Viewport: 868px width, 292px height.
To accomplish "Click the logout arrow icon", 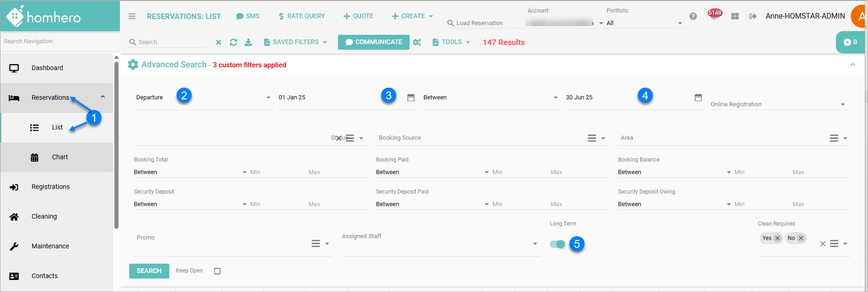I will click(753, 16).
